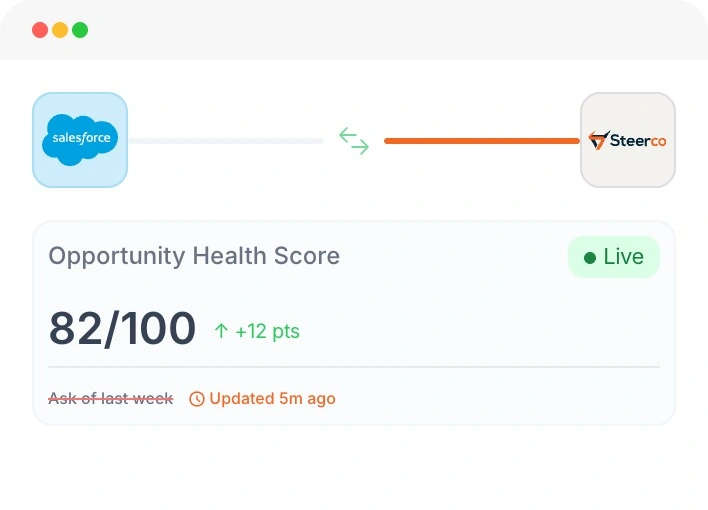The image size is (708, 510).
Task: Click the green upward trend arrow
Action: click(221, 331)
